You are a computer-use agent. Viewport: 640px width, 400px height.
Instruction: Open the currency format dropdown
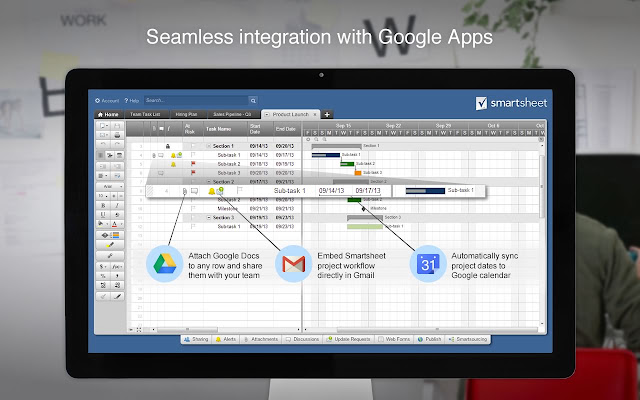click(x=103, y=267)
